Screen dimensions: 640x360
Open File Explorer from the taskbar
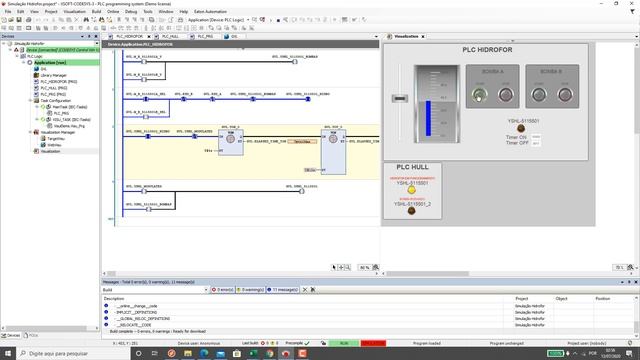tap(188, 353)
